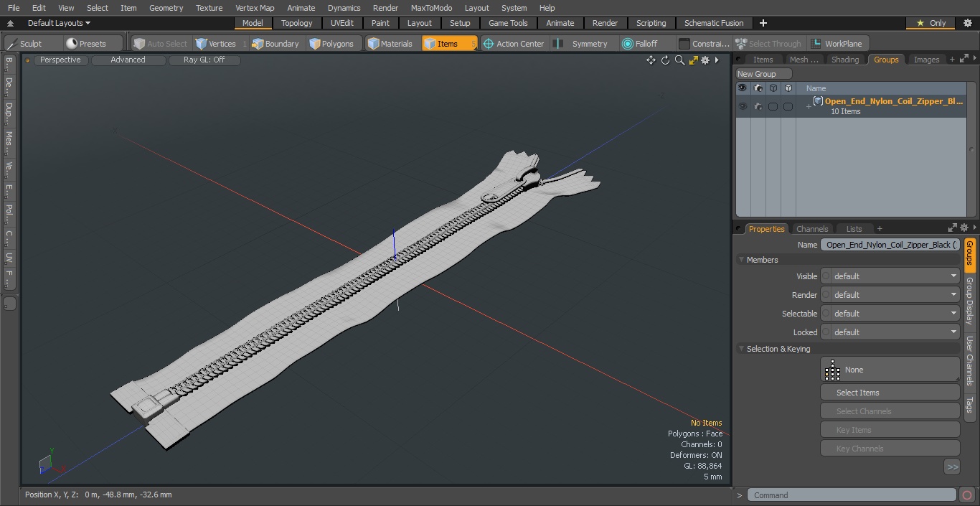Toggle render camera for Open_End_Nylon_Coil_Zipper group

coord(758,106)
